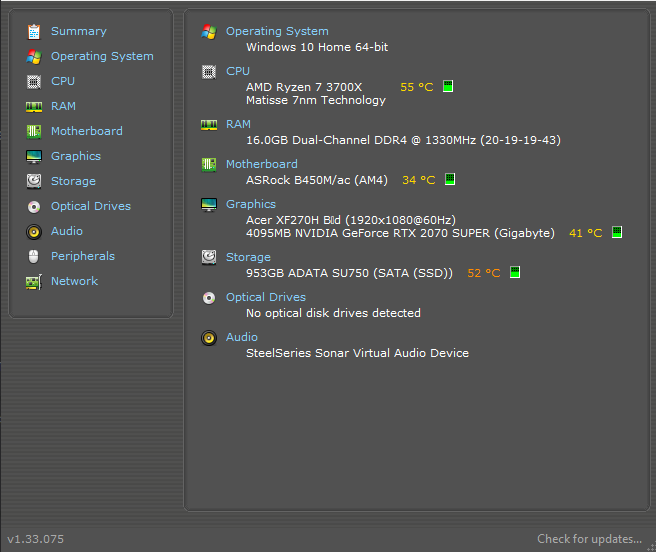Open Peripherals in the sidebar

pos(83,256)
